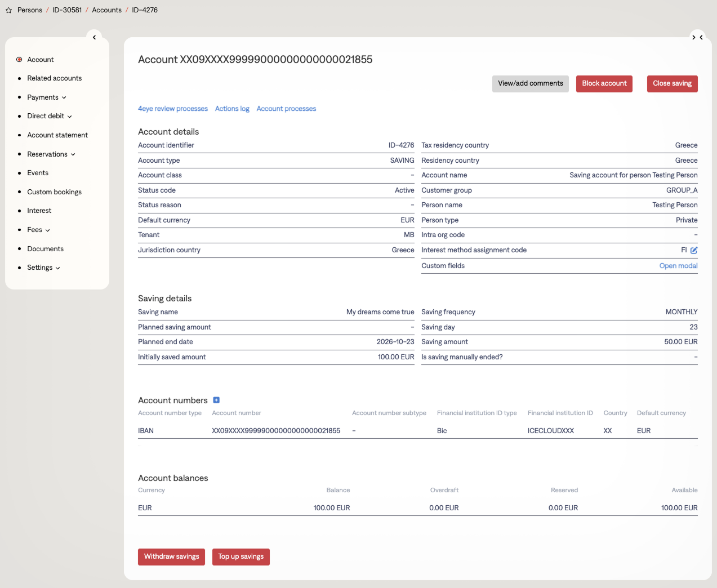Screen dimensions: 717x588
Task: Go to Persons in the breadcrumb
Action: pyautogui.click(x=30, y=10)
